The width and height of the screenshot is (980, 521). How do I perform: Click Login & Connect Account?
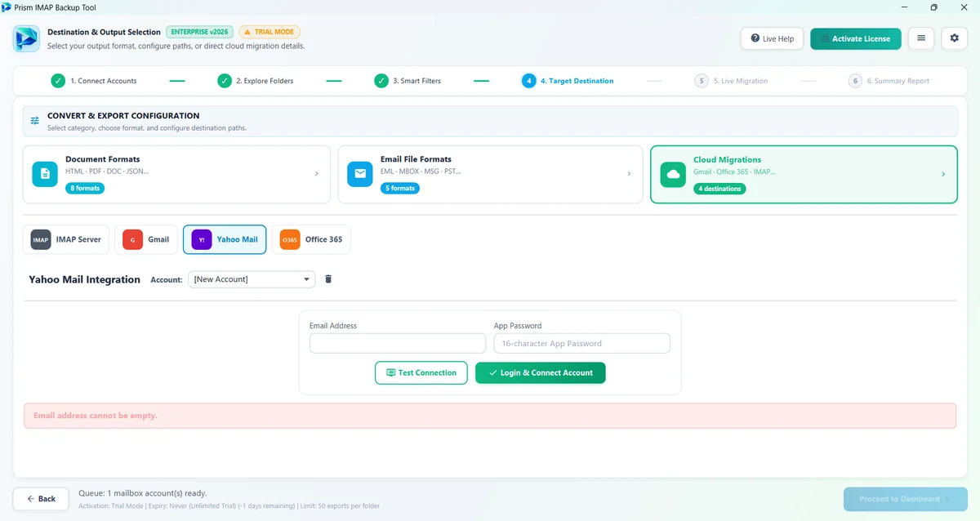pyautogui.click(x=541, y=372)
